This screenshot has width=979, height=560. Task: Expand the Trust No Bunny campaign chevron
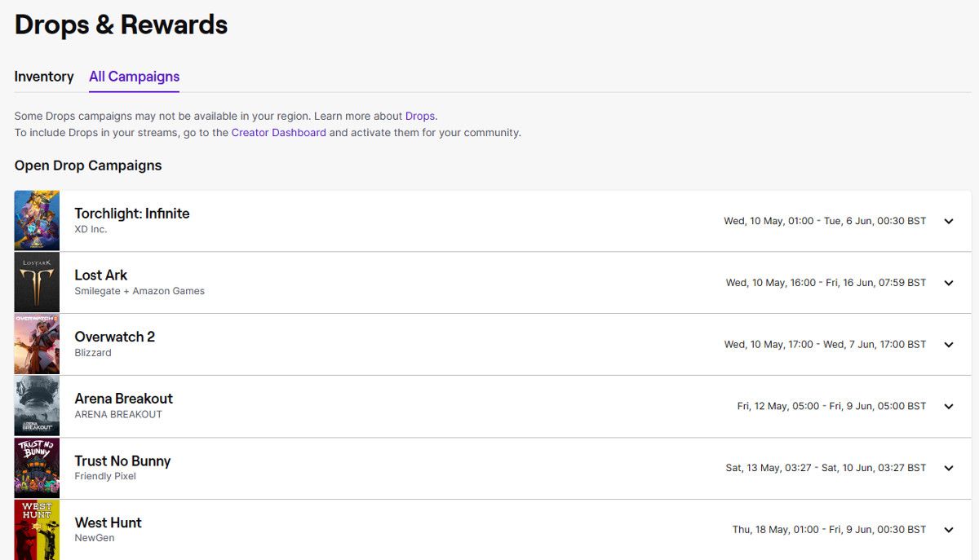click(949, 468)
